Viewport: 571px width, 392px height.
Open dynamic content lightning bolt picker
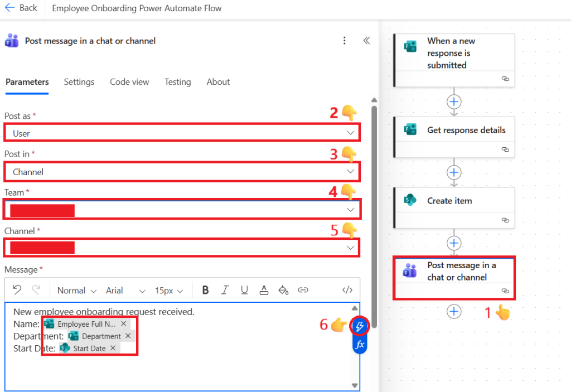click(360, 325)
